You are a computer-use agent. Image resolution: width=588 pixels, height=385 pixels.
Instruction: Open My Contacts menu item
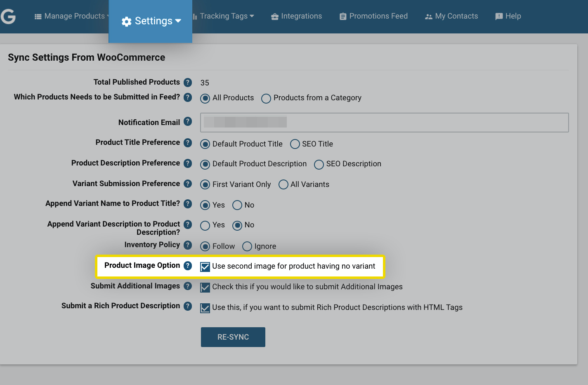[451, 16]
